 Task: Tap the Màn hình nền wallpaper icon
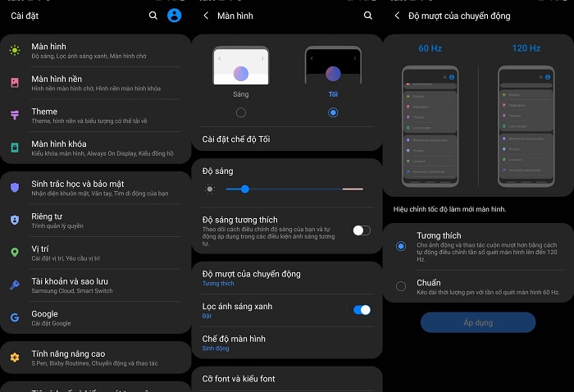coord(15,83)
